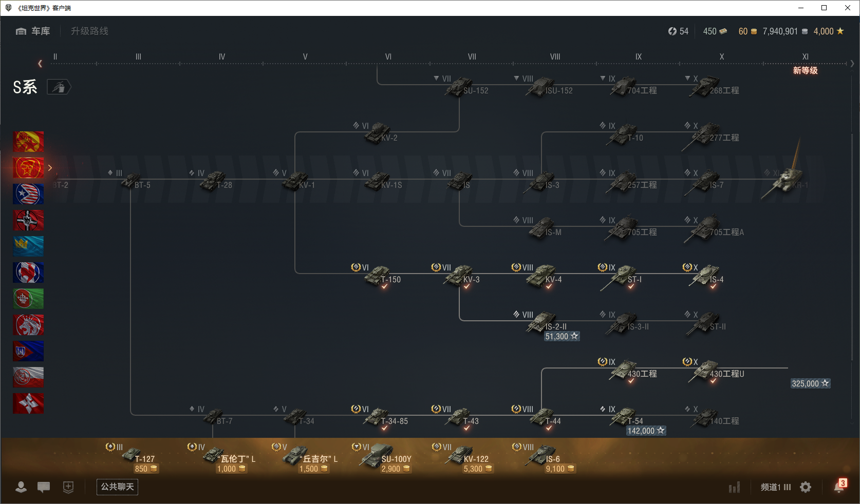Open the platoon invite shield icon
Image resolution: width=860 pixels, height=504 pixels.
68,487
